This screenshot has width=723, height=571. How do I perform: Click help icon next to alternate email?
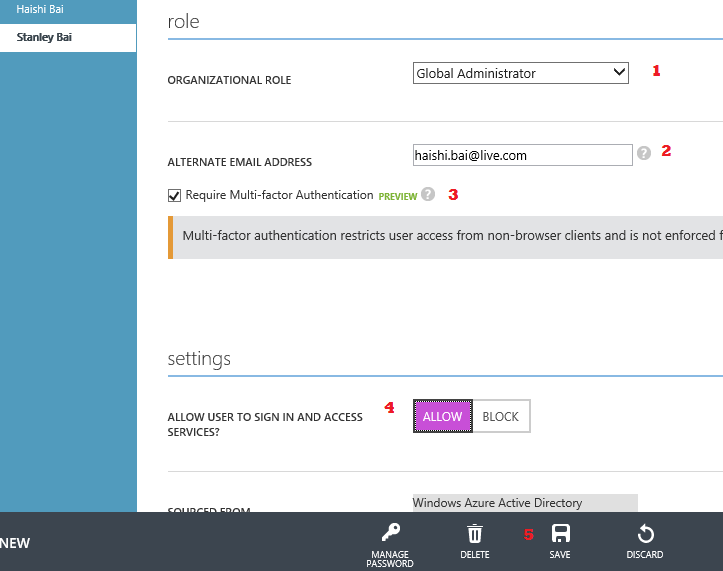coord(644,153)
